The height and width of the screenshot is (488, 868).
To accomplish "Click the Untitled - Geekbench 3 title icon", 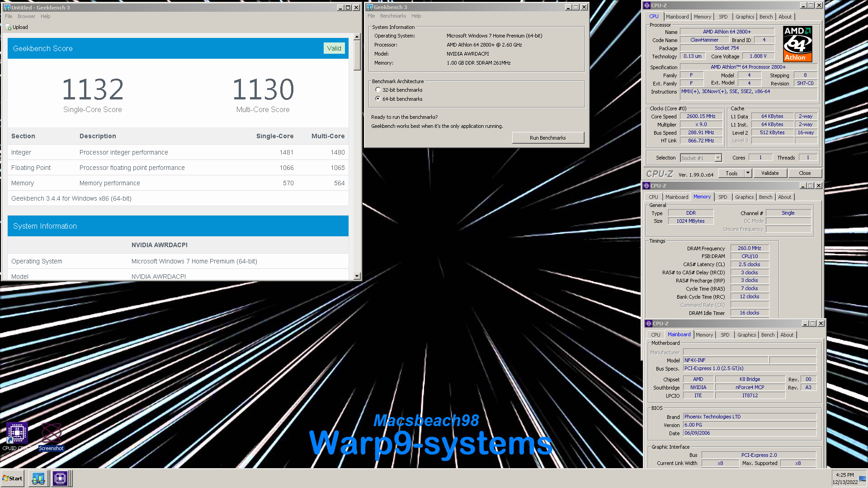I will tap(7, 7).
